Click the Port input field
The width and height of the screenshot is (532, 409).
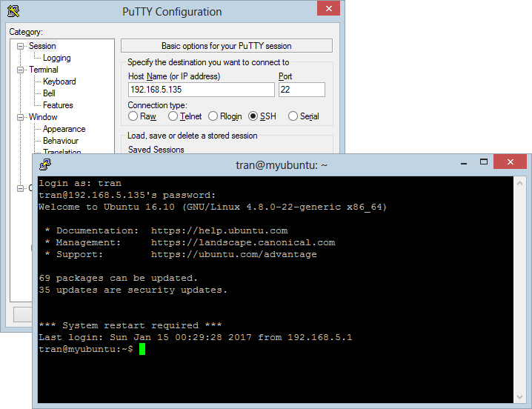(x=302, y=90)
